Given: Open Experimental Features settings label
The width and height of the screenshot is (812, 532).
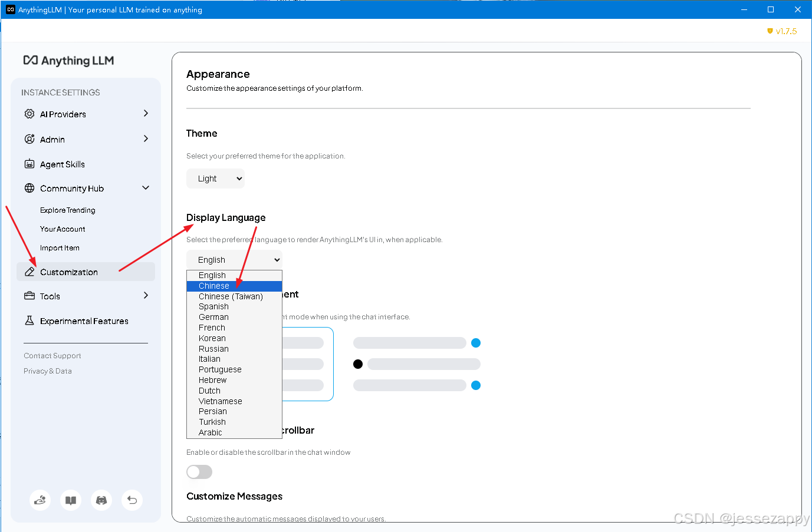Looking at the screenshot, I should point(84,321).
